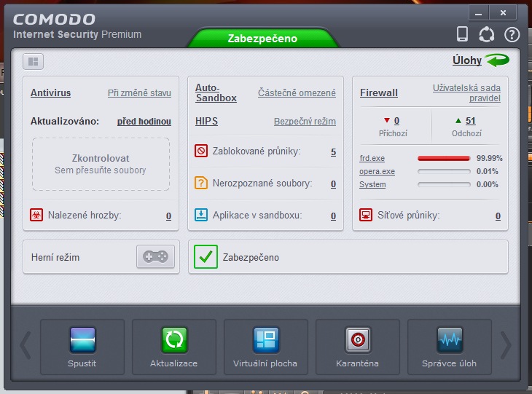Click the 'před hodinou' update link
The height and width of the screenshot is (394, 532).
coord(144,122)
